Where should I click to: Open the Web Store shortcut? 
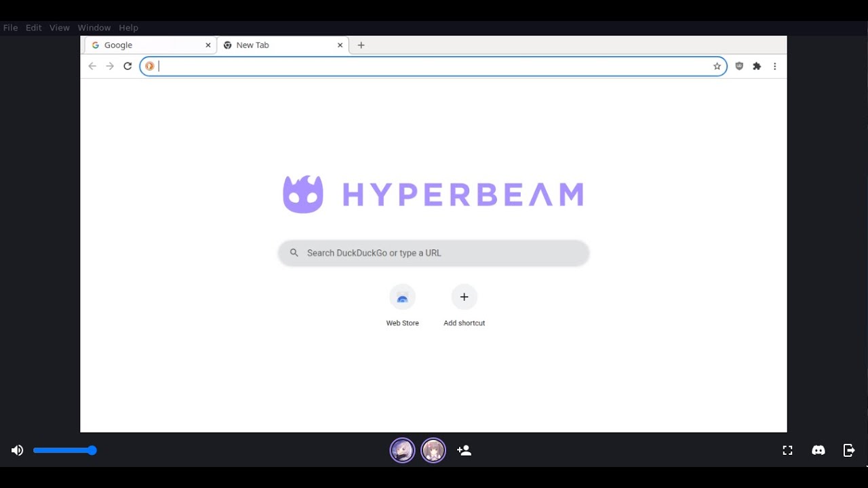[402, 306]
